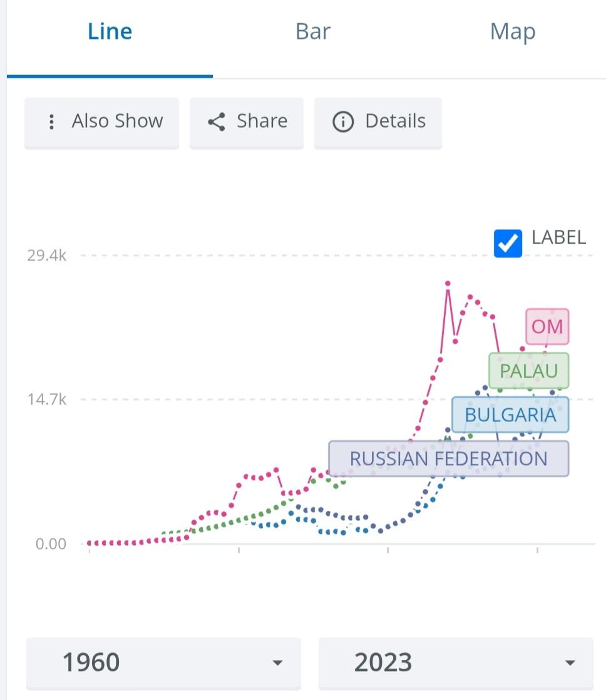
Task: Click the circled info icon for Details
Action: 342,121
